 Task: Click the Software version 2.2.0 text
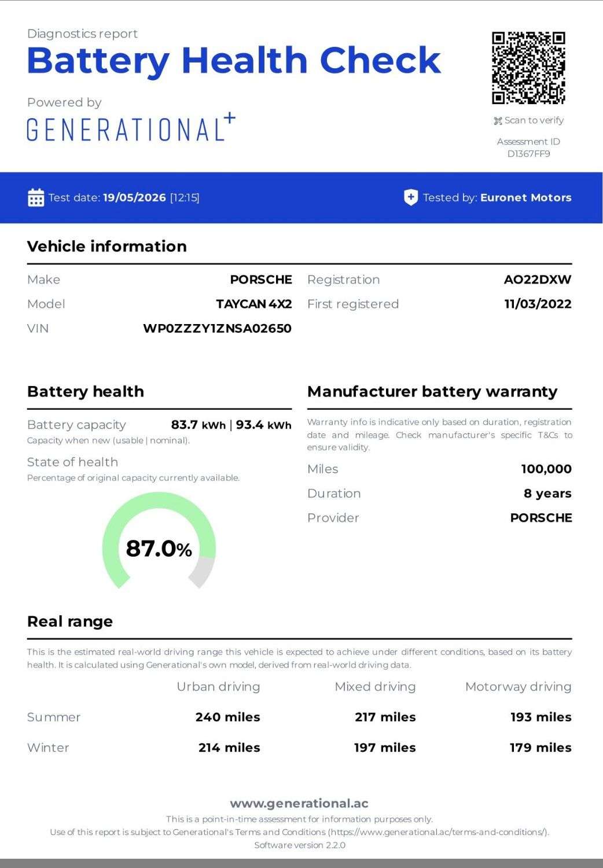(x=300, y=845)
